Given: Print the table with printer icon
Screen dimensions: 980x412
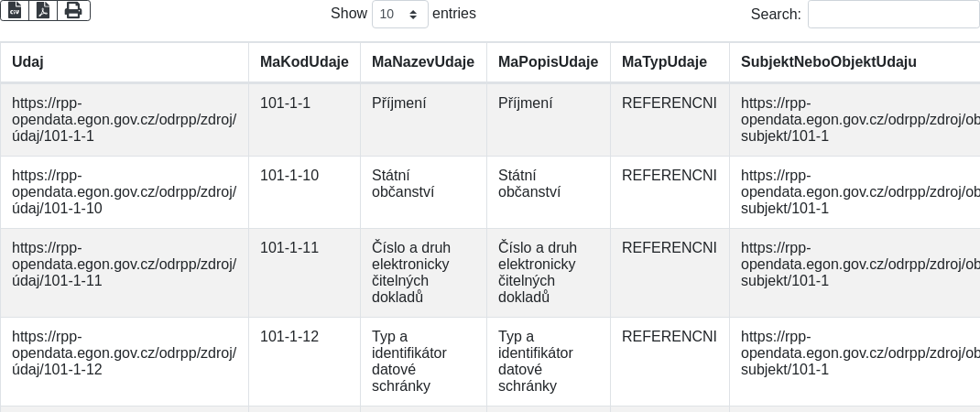Looking at the screenshot, I should [74, 11].
